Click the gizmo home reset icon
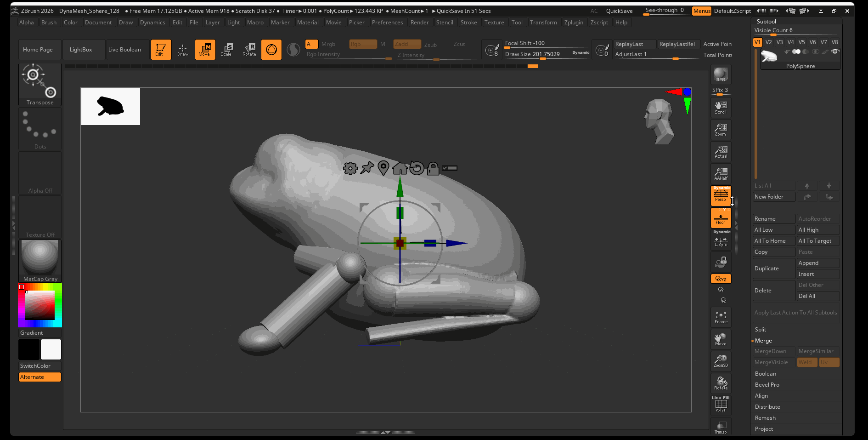This screenshot has height=440, width=868. (x=400, y=168)
